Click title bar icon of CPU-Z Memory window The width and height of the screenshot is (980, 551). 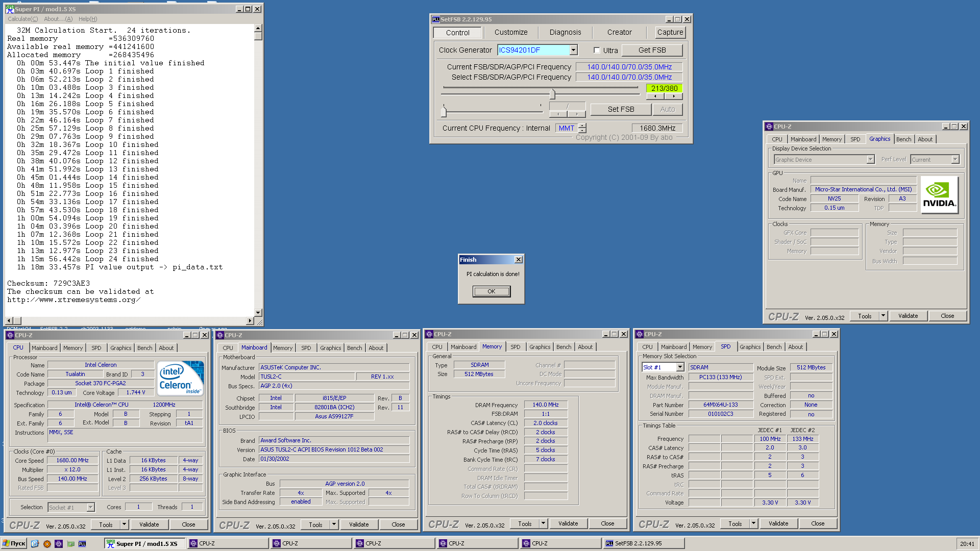pos(429,334)
